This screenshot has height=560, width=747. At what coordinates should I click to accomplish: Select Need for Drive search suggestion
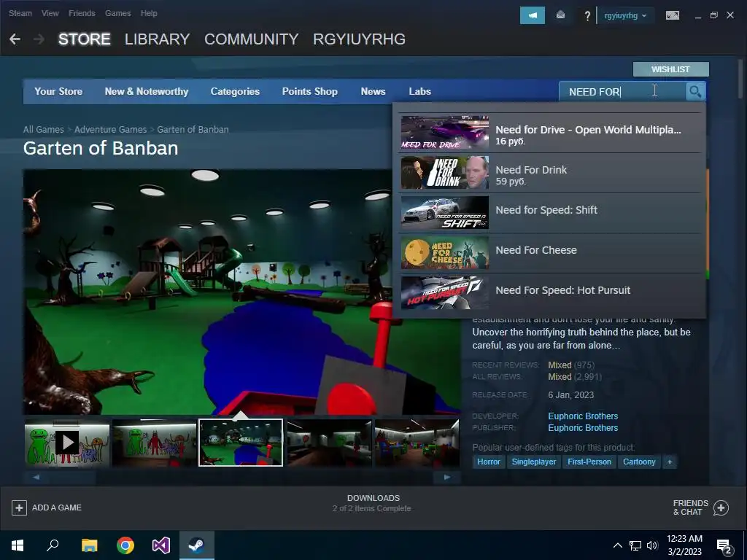(549, 133)
